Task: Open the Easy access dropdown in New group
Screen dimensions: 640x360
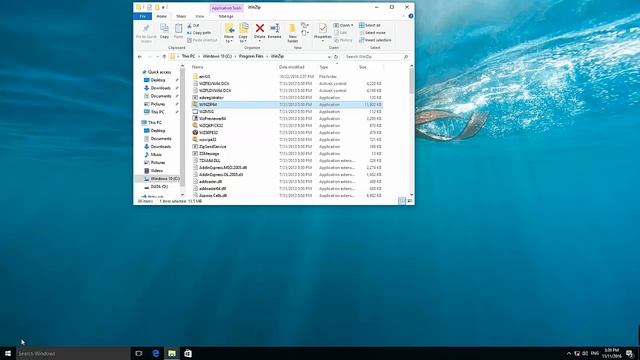Action: click(304, 33)
